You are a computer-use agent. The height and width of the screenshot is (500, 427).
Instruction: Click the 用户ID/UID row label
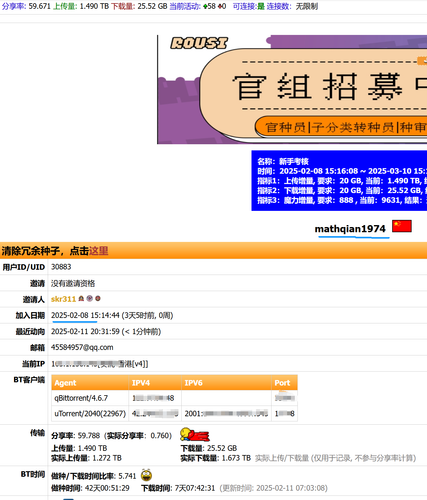24,267
